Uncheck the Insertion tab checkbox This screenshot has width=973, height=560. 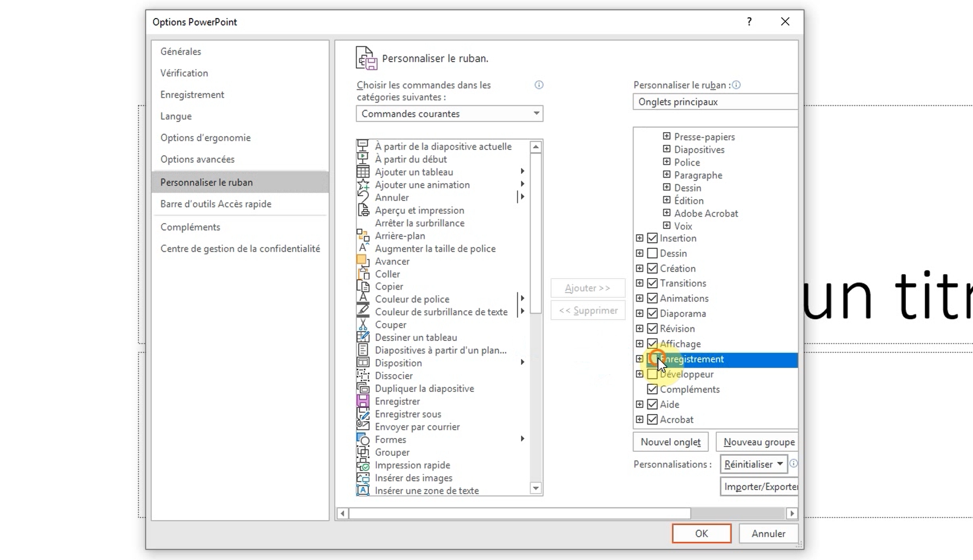click(x=652, y=238)
